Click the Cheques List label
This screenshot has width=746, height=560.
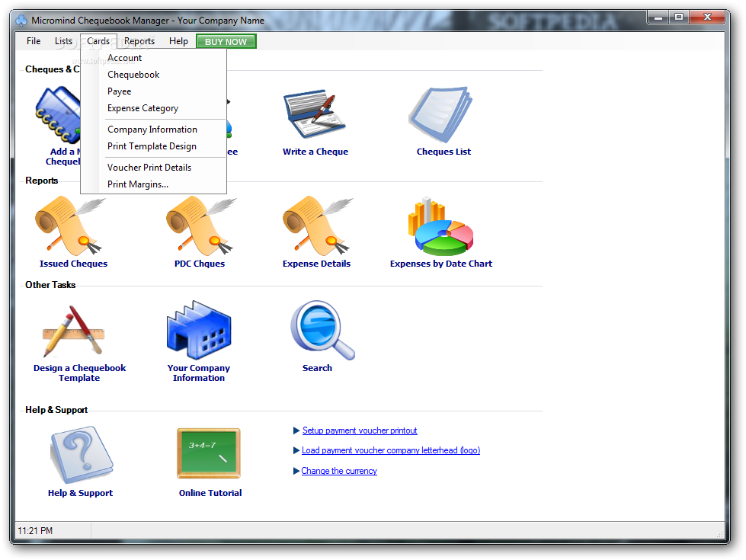click(443, 152)
